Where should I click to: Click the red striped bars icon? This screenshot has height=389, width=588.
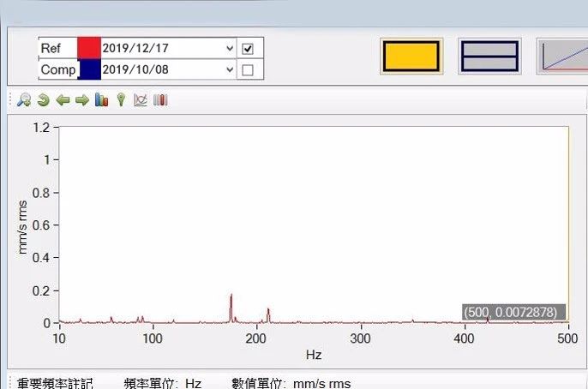click(x=160, y=100)
